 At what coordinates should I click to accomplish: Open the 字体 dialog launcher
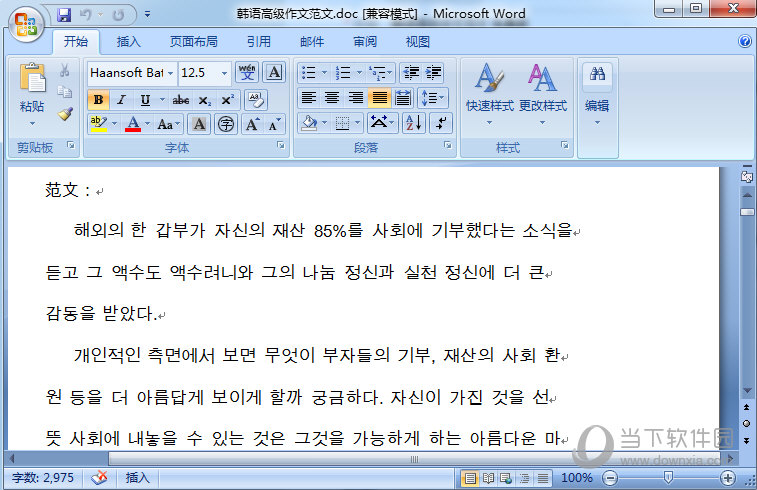coord(280,145)
